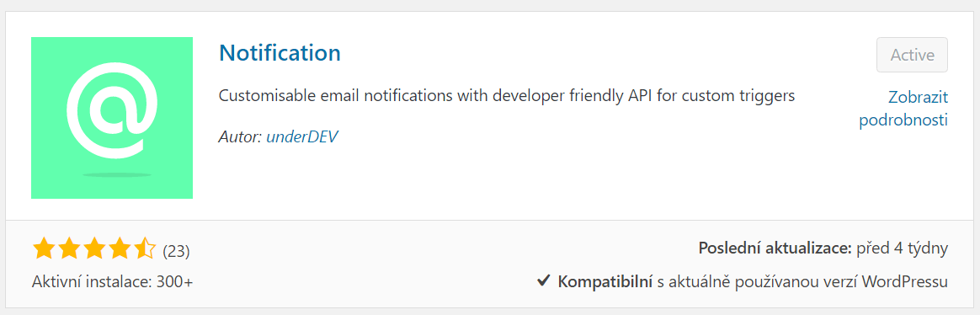The width and height of the screenshot is (980, 315).
Task: Click the plugin description text
Action: tap(507, 97)
